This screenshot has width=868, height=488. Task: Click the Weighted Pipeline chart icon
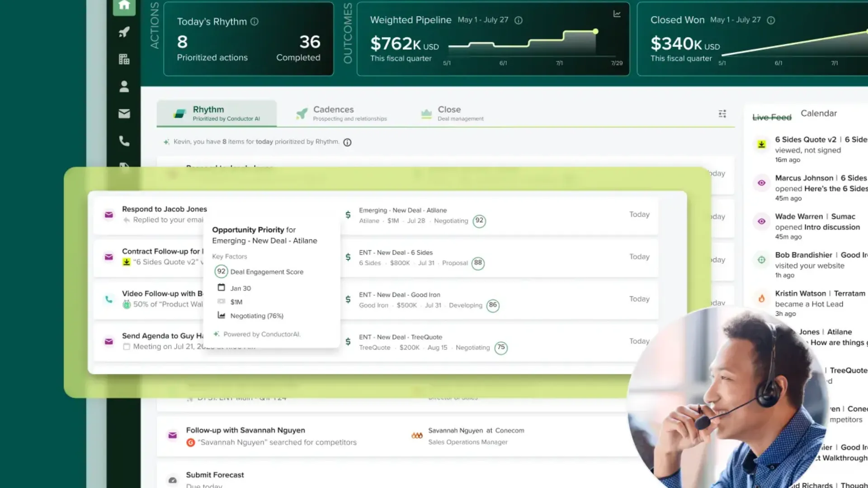tap(617, 14)
